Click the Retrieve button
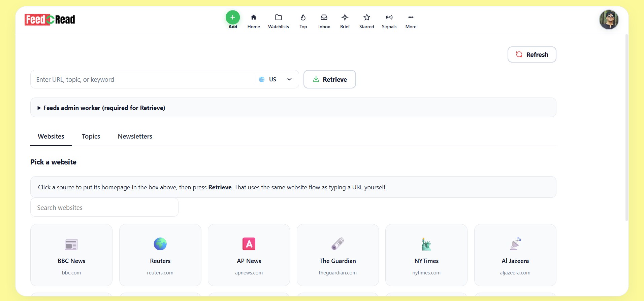 click(330, 79)
